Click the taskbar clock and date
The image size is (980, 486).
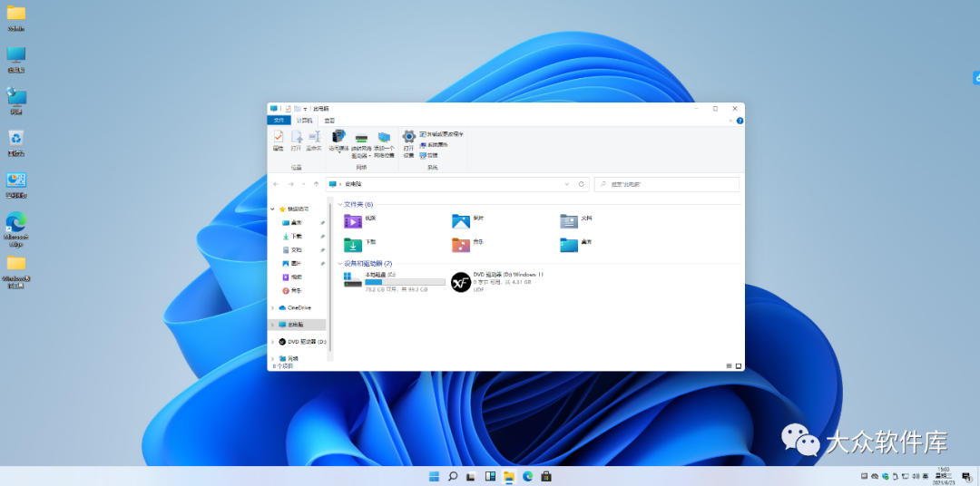click(x=943, y=477)
